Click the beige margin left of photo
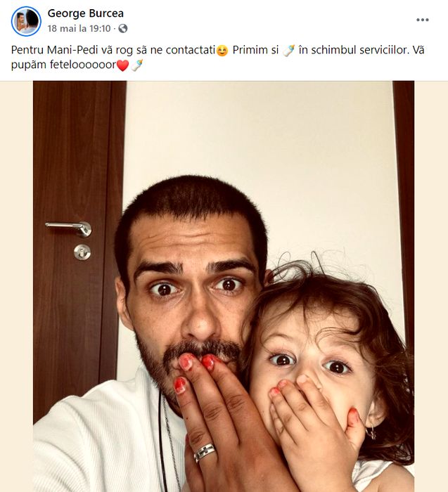Viewport: 448px width, 492px height. (17, 286)
